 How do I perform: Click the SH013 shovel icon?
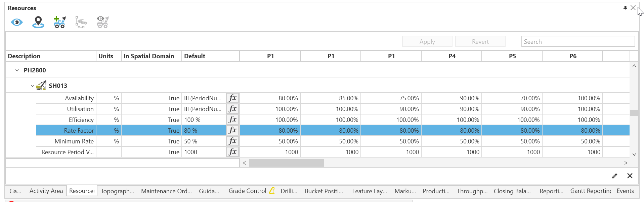click(x=41, y=86)
